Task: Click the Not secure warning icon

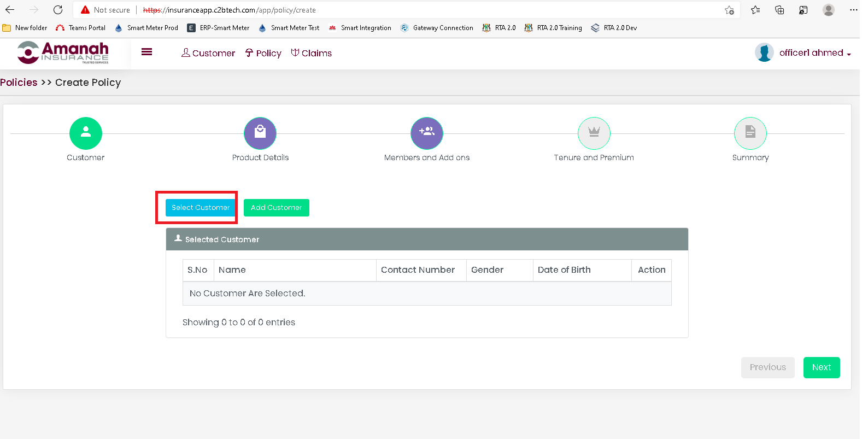Action: point(85,10)
